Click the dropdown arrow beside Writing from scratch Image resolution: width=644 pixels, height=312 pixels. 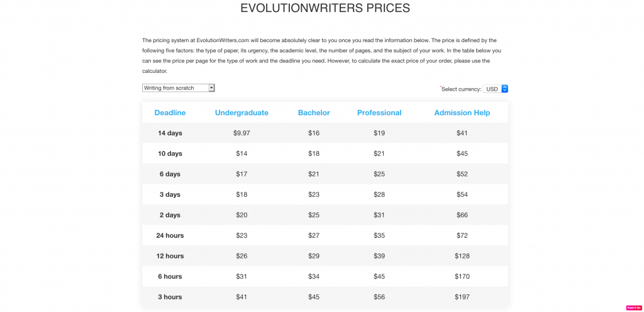[x=211, y=88]
